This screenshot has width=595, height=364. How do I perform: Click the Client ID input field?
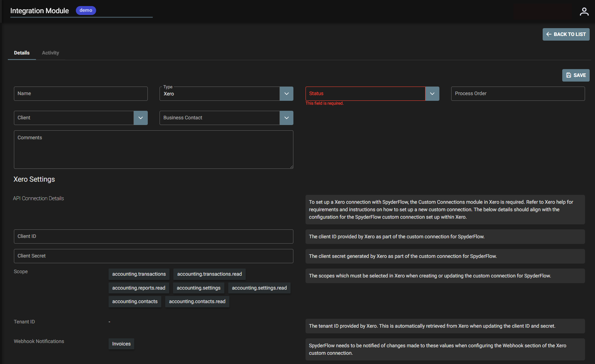coord(153,236)
